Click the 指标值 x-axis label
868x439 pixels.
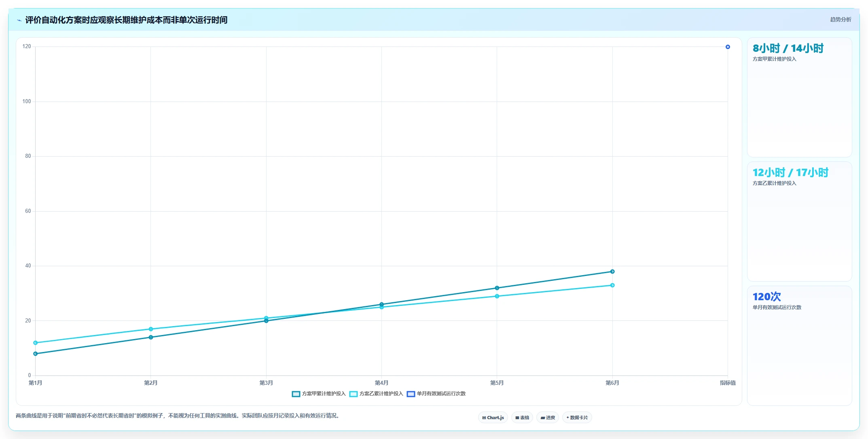pyautogui.click(x=728, y=383)
